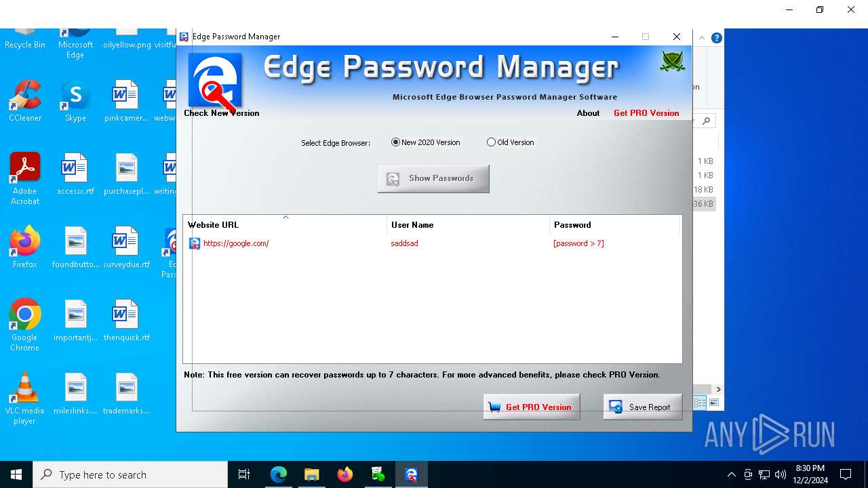This screenshot has width=868, height=488.
Task: Open the Recycle Bin desktop icon
Action: [x=25, y=39]
